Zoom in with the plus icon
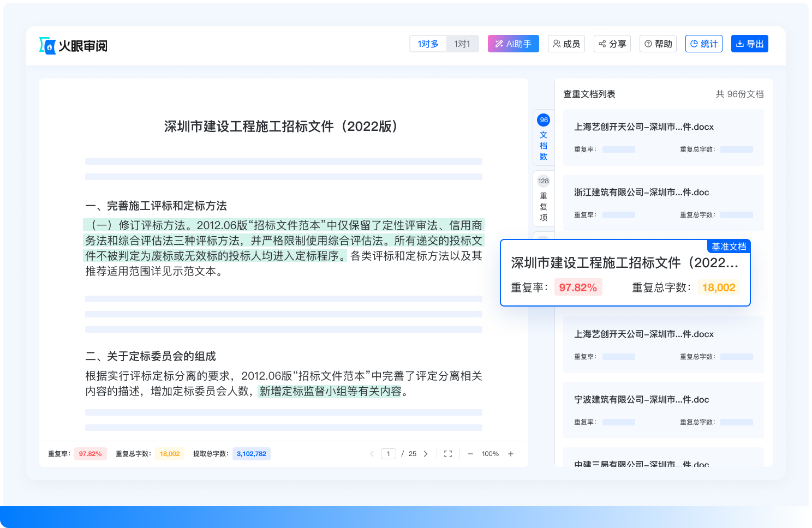812x528 pixels. (511, 454)
